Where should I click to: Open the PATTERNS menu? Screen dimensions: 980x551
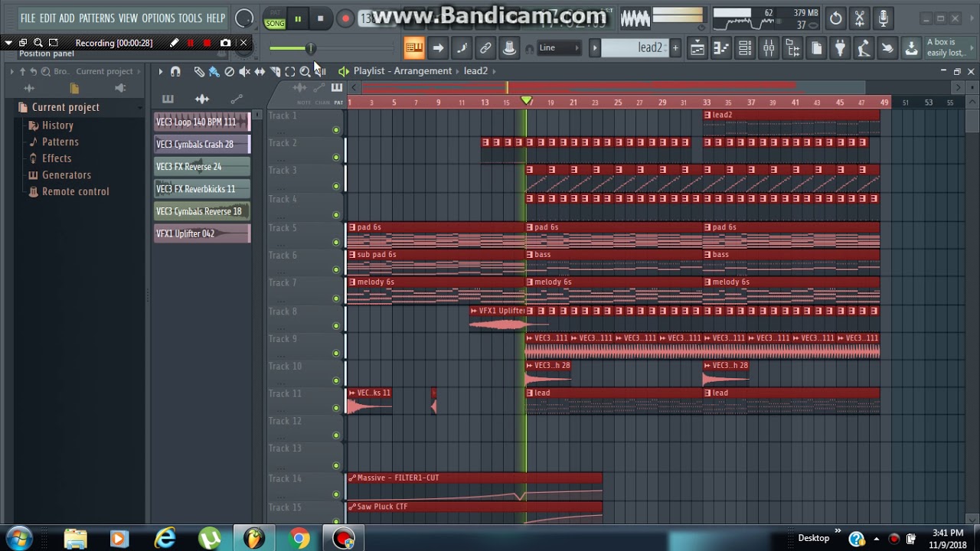click(96, 18)
